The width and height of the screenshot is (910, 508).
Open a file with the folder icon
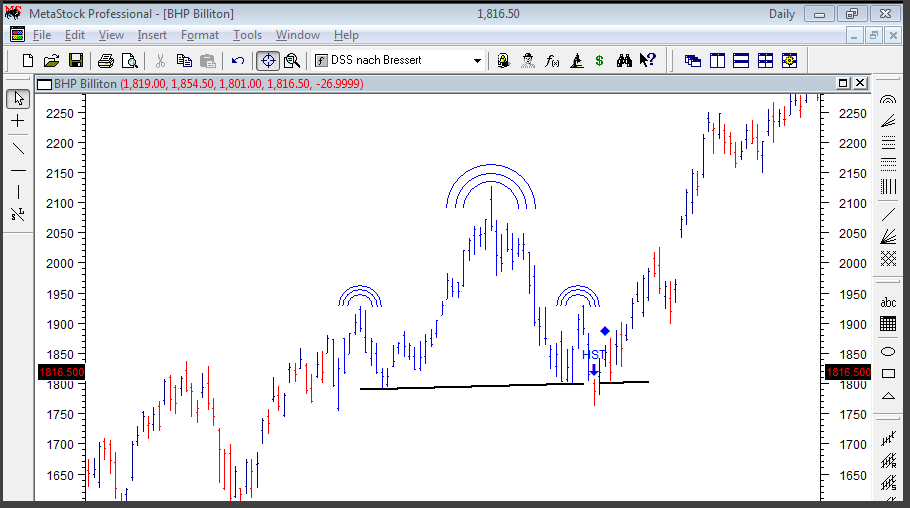pyautogui.click(x=52, y=60)
